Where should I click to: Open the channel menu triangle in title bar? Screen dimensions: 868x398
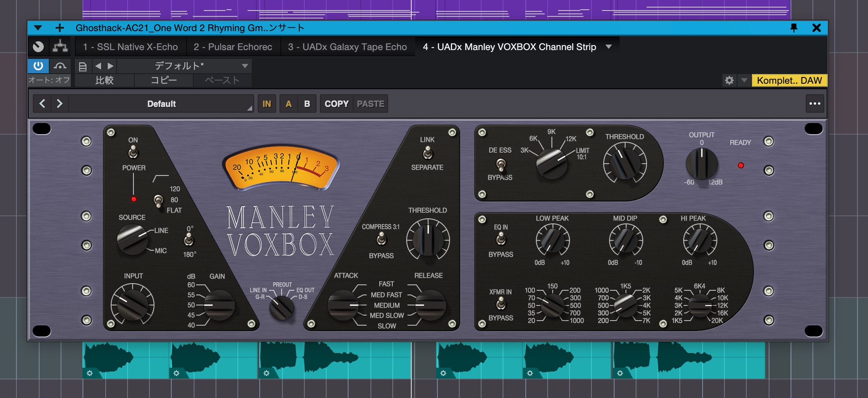(x=38, y=28)
